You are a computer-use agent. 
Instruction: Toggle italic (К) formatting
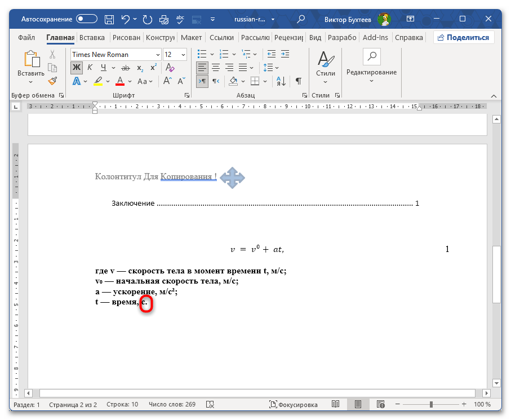click(x=90, y=68)
